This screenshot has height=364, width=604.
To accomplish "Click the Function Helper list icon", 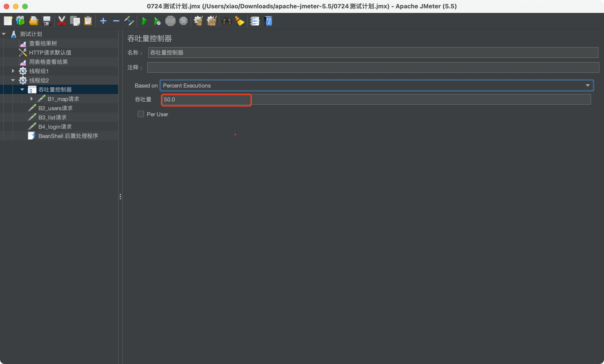I will (255, 21).
